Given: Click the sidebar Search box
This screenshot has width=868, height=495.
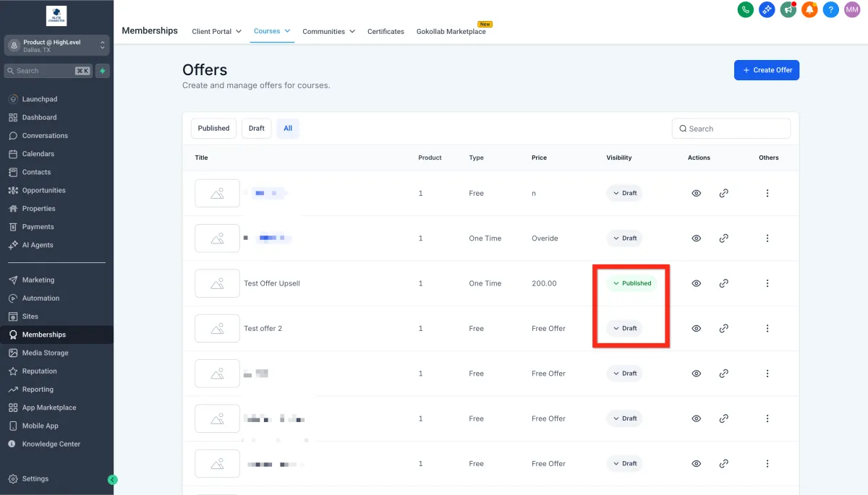Looking at the screenshot, I should (48, 71).
